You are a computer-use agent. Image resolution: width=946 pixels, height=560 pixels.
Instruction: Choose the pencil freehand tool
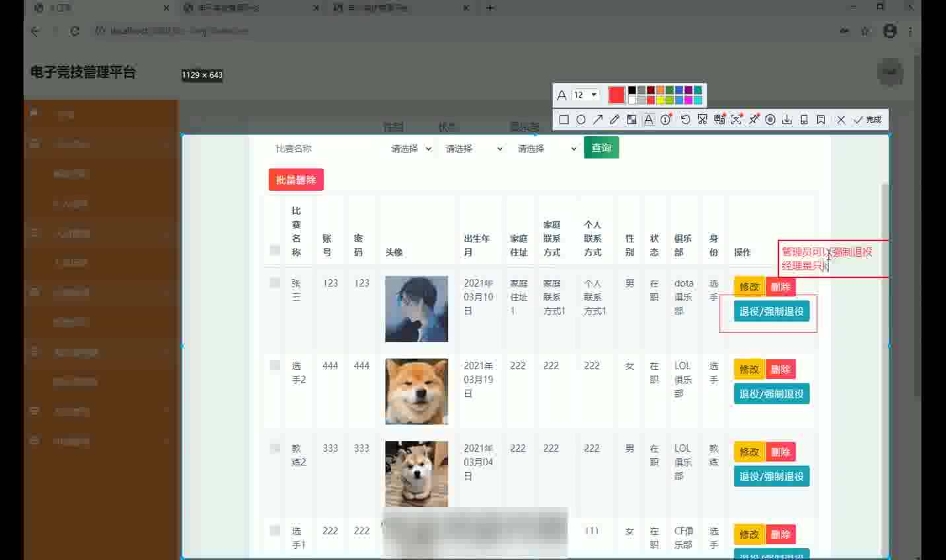coord(614,120)
